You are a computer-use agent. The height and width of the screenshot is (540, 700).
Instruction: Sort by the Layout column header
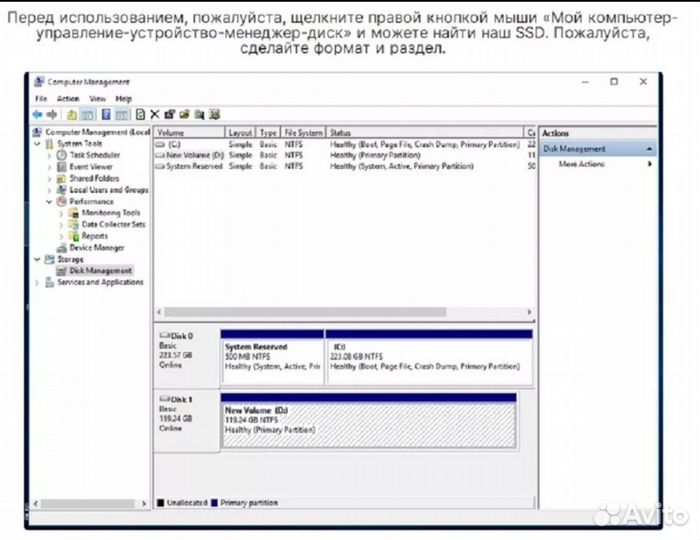(x=240, y=133)
